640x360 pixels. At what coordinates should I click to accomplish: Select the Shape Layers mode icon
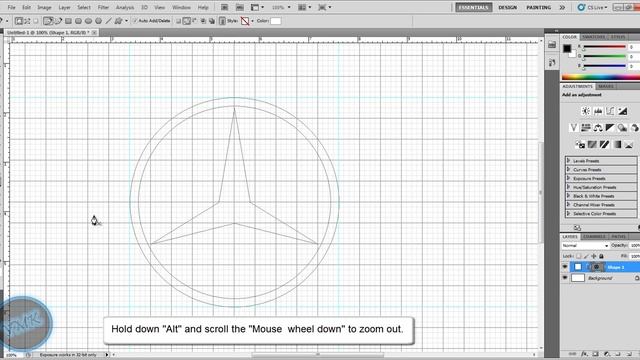[x=19, y=21]
